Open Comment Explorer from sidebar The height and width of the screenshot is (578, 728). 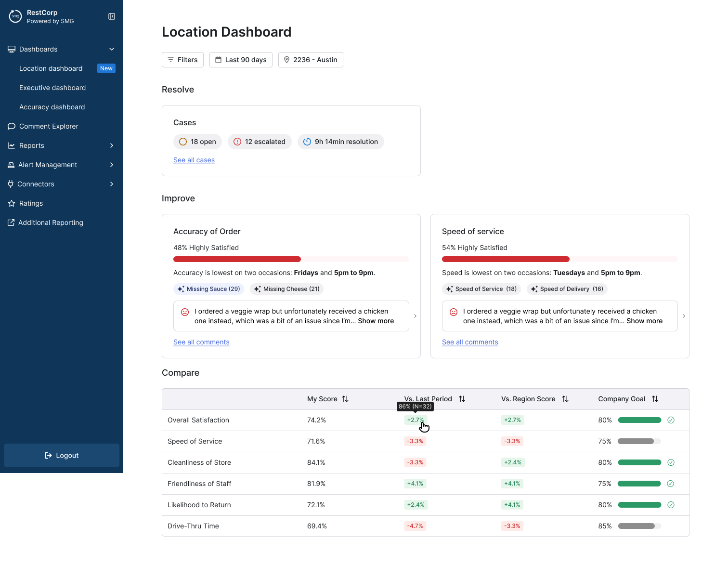coord(49,126)
